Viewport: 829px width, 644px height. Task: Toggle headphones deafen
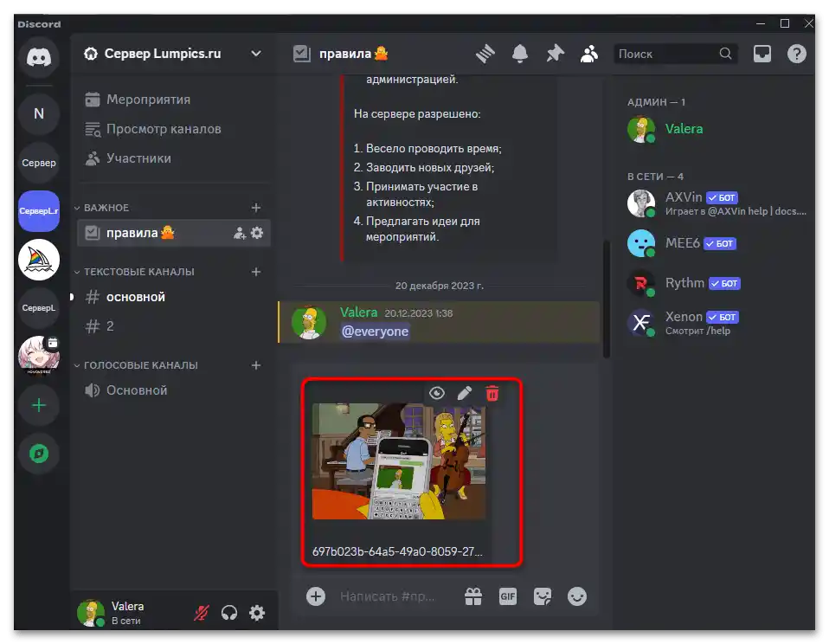(229, 613)
